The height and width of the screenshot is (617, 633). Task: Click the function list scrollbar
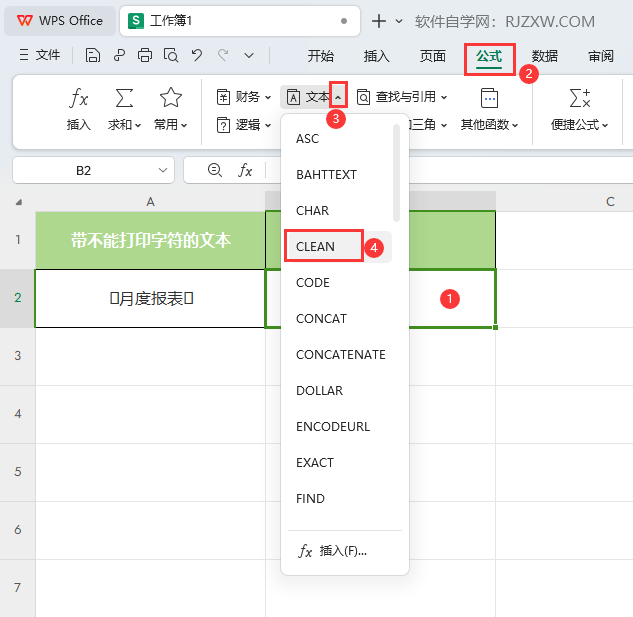396,173
